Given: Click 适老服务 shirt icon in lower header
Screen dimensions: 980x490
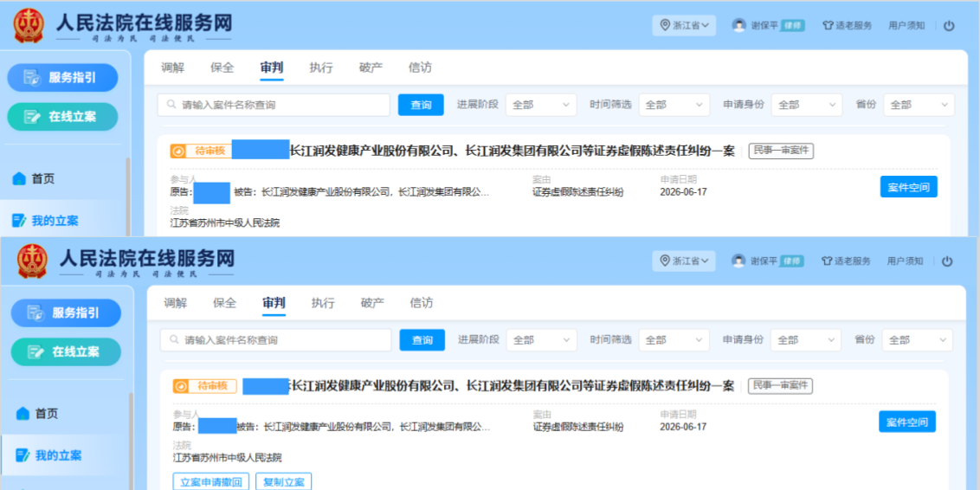Looking at the screenshot, I should (827, 261).
